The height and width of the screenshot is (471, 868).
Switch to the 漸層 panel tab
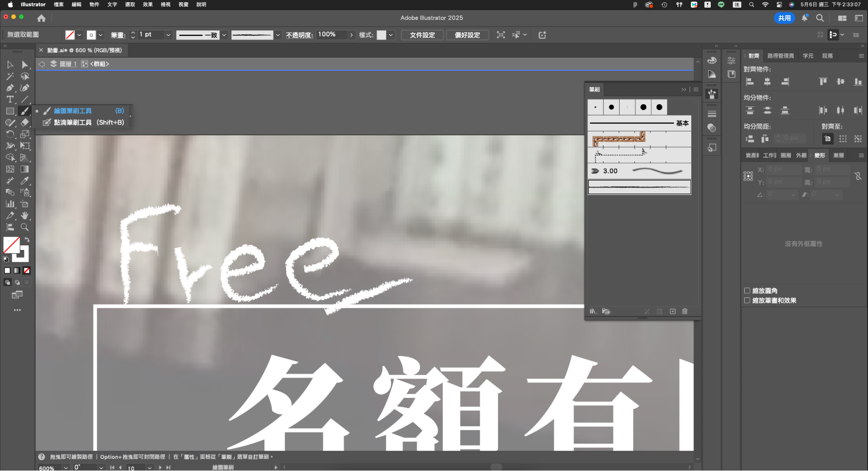point(838,155)
